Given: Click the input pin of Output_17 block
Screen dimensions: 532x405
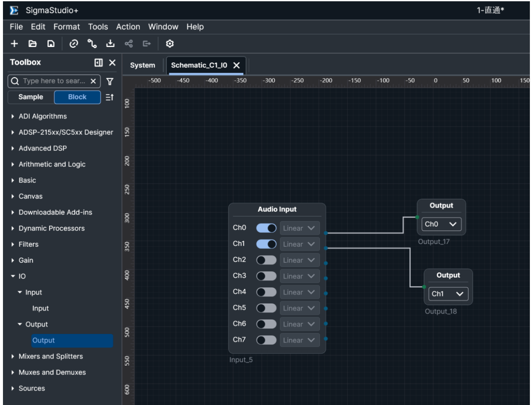Looking at the screenshot, I should (417, 218).
